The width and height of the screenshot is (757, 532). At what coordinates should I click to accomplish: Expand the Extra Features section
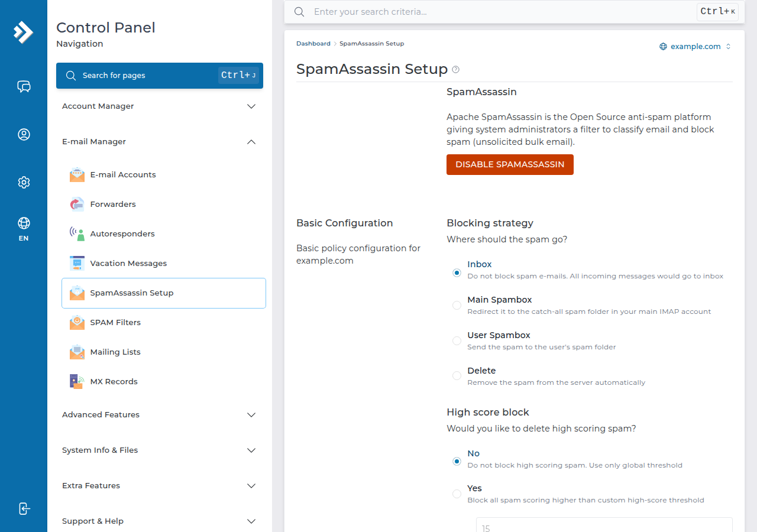pyautogui.click(x=160, y=486)
